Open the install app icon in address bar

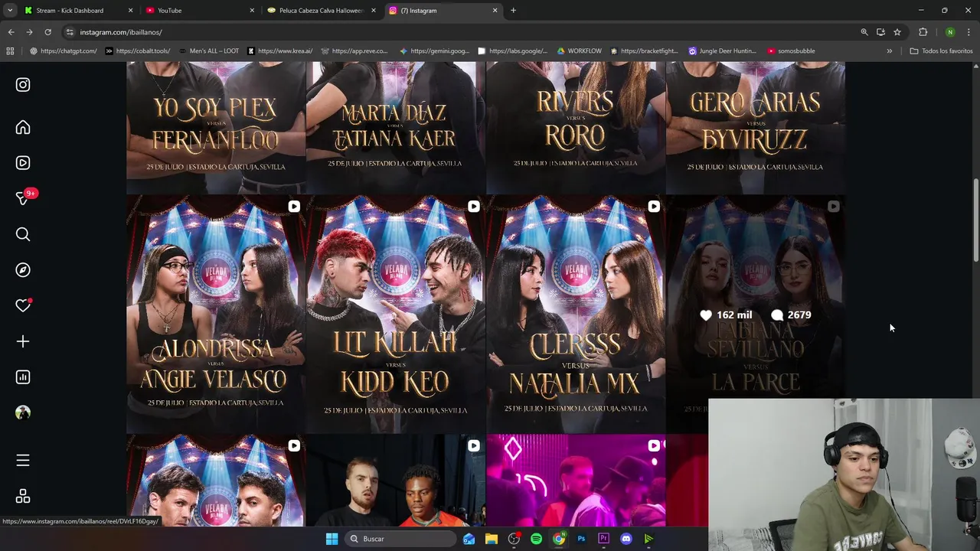(880, 32)
